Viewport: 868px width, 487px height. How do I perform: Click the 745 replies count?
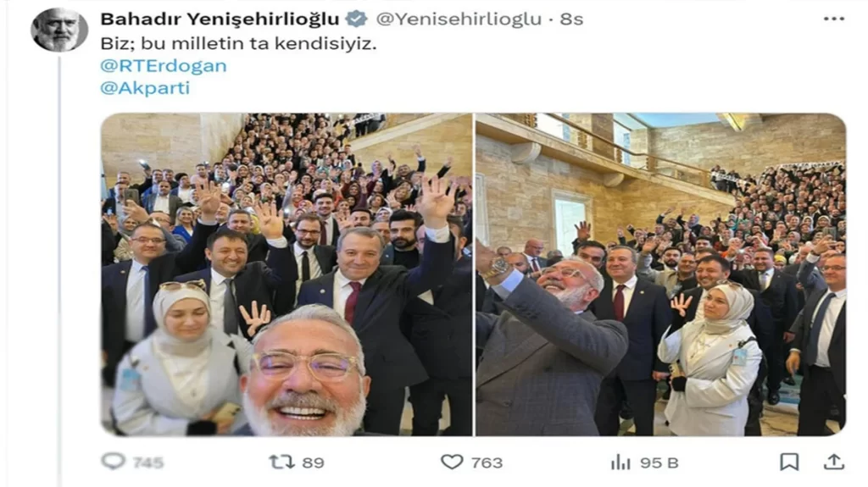point(147,462)
